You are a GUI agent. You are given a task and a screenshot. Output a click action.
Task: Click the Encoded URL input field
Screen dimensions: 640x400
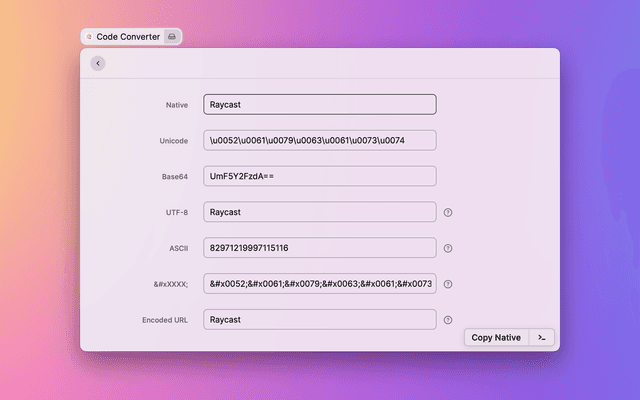(320, 320)
